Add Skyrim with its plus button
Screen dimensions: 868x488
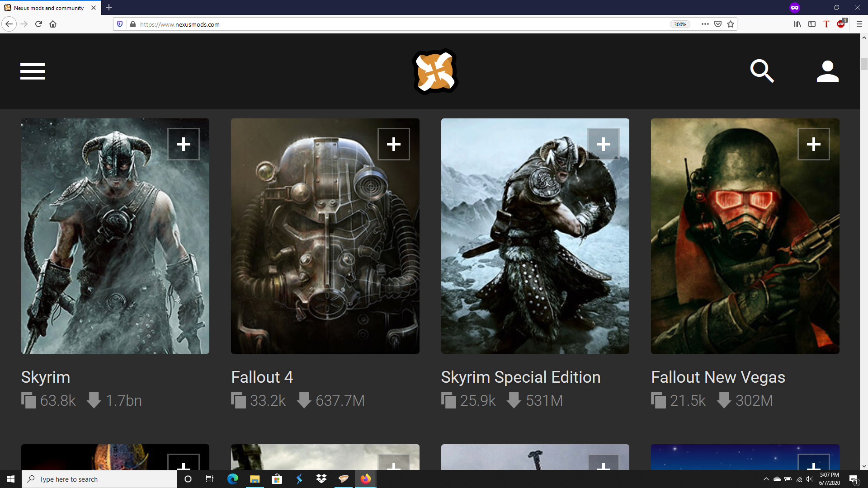(x=184, y=144)
